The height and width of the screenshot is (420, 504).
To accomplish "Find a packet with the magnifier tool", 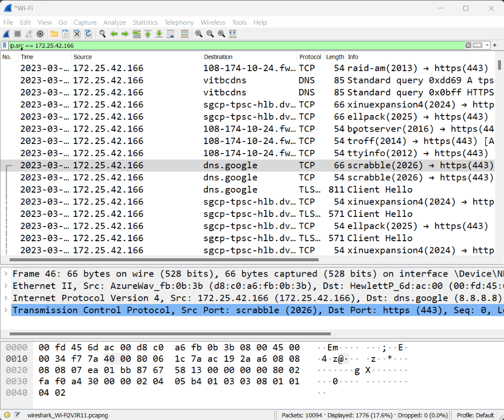I will pos(102,33).
